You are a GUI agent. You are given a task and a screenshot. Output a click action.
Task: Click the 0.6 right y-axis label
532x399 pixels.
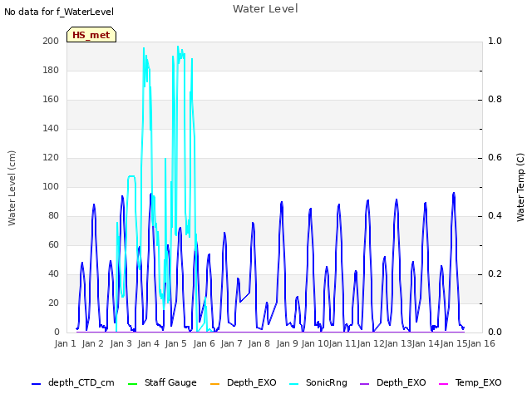tap(495, 158)
